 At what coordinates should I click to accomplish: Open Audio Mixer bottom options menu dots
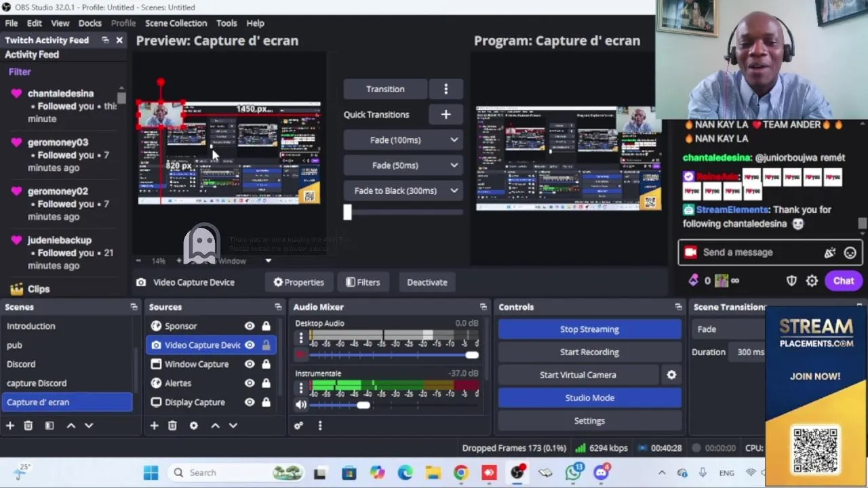(320, 426)
